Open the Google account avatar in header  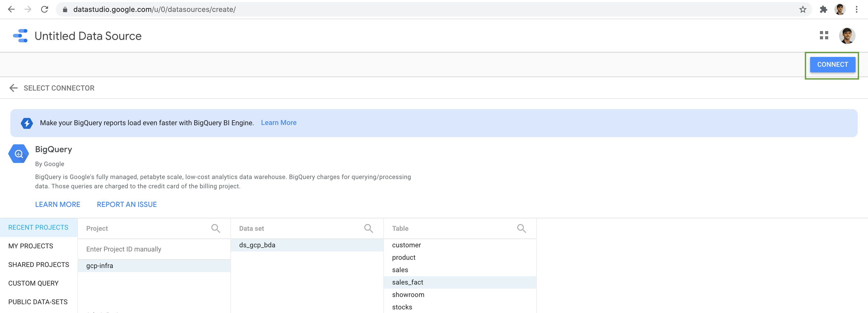pos(847,35)
